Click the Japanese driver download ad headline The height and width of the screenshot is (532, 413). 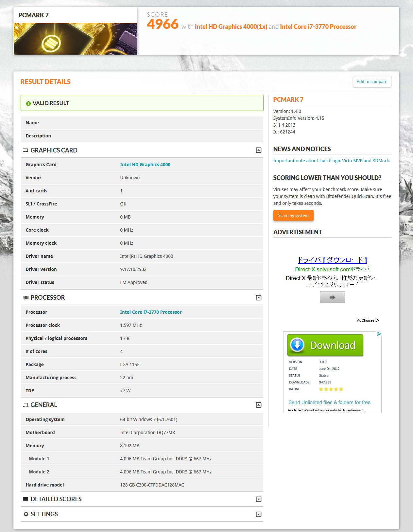[332, 260]
